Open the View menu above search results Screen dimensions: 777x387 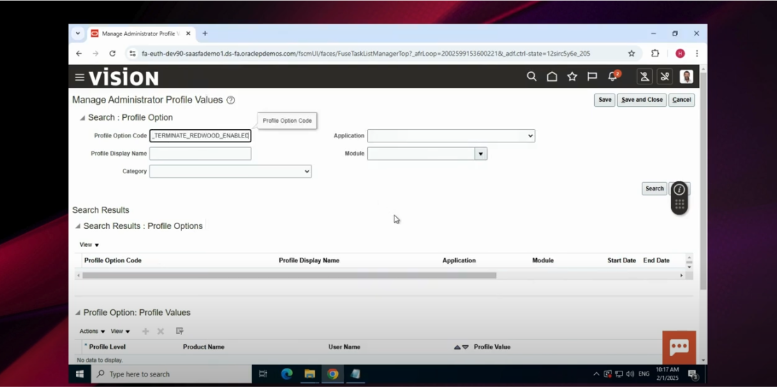(89, 245)
